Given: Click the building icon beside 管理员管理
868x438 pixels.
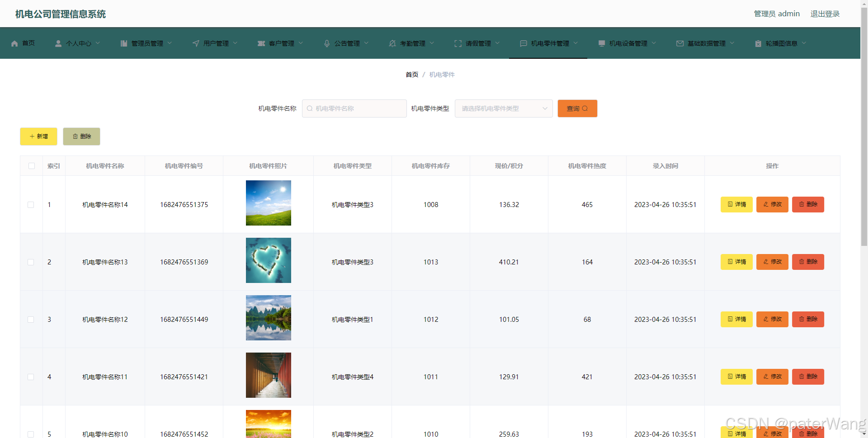Looking at the screenshot, I should pos(124,43).
